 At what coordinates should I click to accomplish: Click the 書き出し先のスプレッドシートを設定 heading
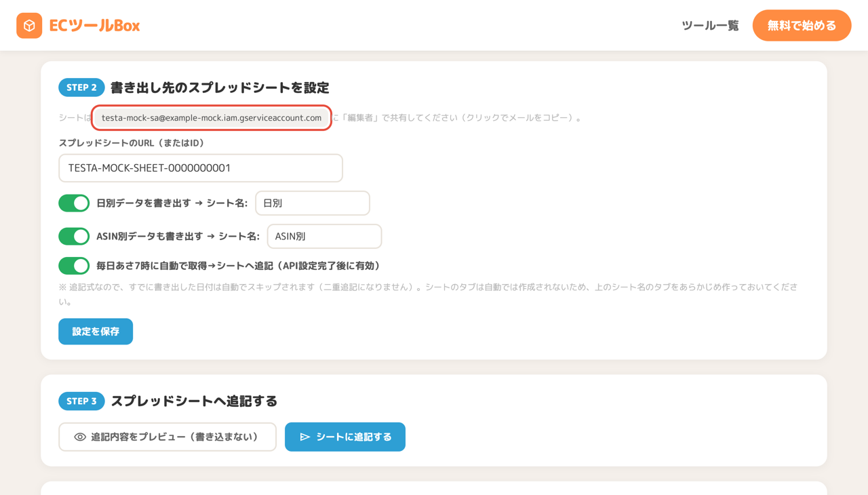(220, 87)
